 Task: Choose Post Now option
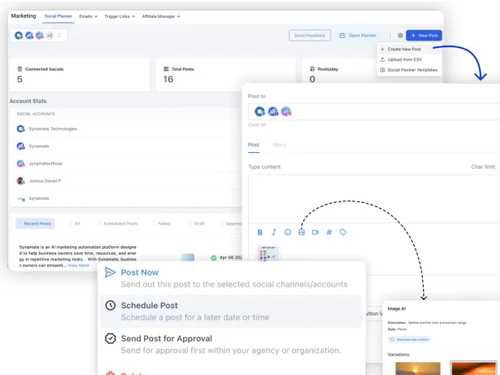tap(231, 278)
